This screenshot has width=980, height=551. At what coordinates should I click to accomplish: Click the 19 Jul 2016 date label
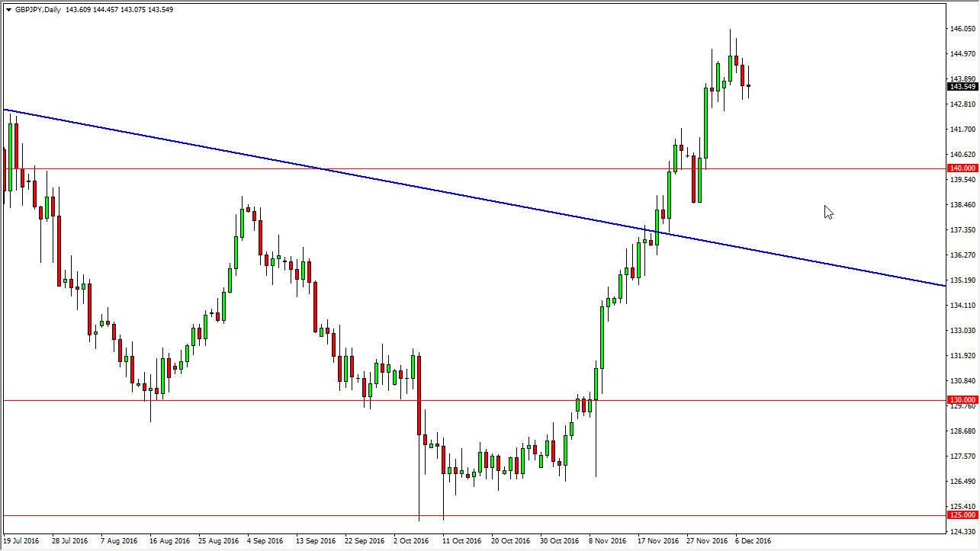pyautogui.click(x=22, y=541)
